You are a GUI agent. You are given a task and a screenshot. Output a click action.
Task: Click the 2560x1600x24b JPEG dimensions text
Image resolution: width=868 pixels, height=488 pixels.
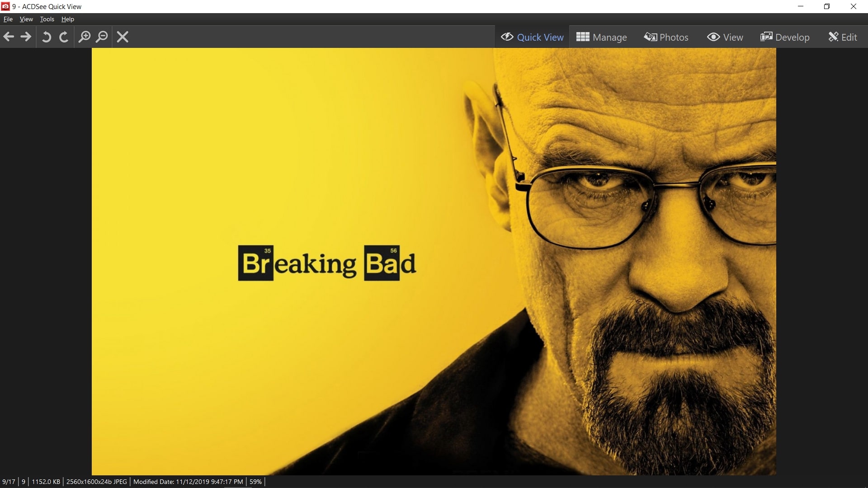click(97, 482)
